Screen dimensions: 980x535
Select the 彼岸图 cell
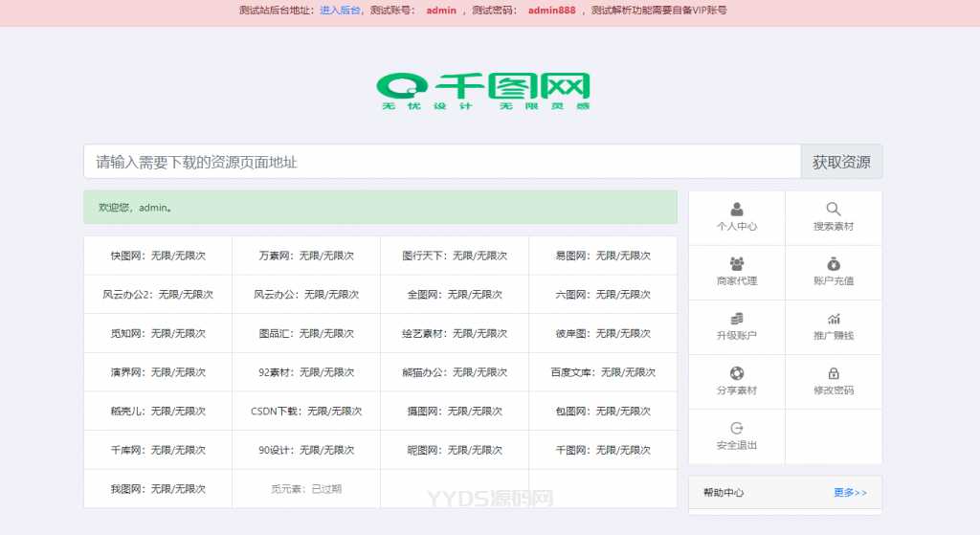(603, 334)
